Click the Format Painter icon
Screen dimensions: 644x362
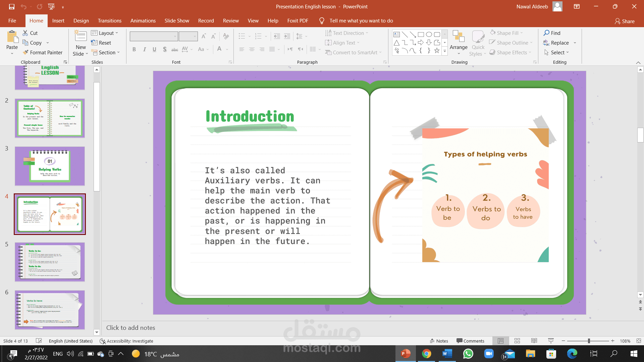tap(25, 53)
